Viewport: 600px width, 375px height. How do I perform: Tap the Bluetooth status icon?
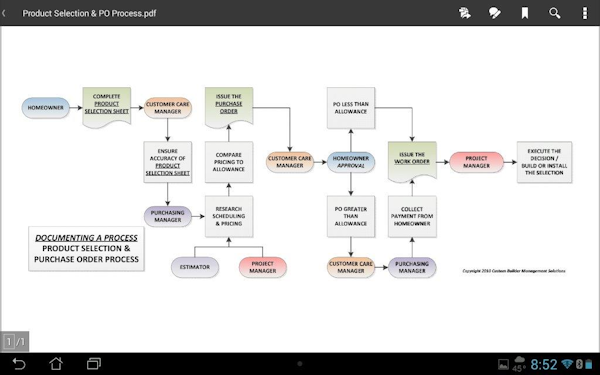point(579,364)
